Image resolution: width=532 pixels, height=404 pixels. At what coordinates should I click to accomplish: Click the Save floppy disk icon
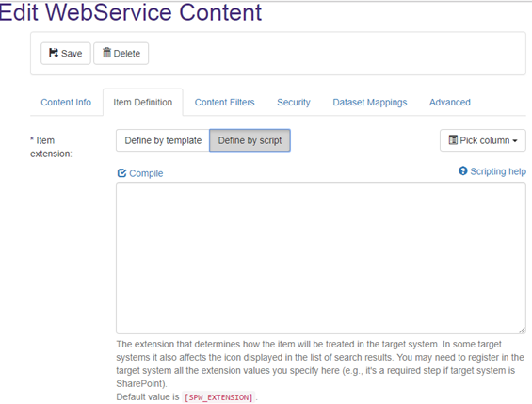point(54,53)
